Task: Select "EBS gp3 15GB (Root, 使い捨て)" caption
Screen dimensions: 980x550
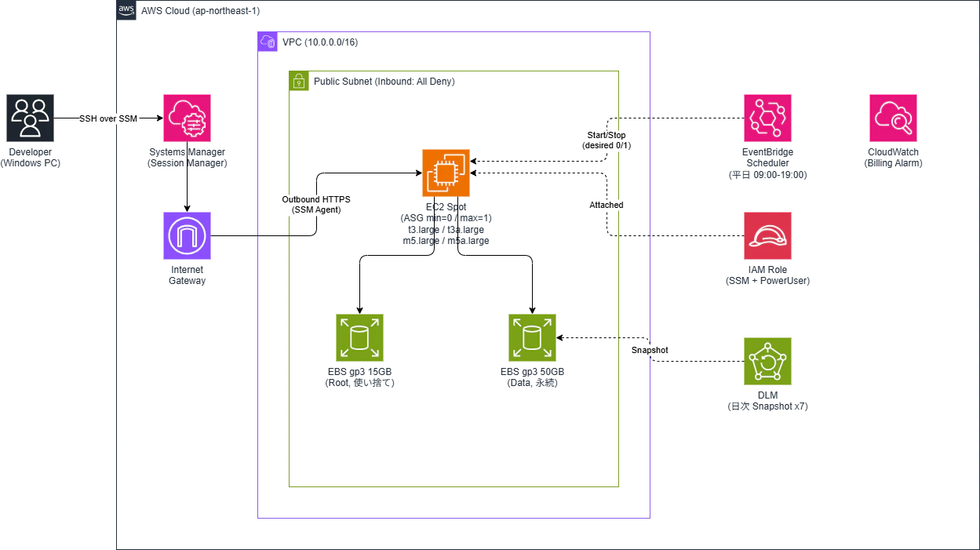Action: click(359, 377)
